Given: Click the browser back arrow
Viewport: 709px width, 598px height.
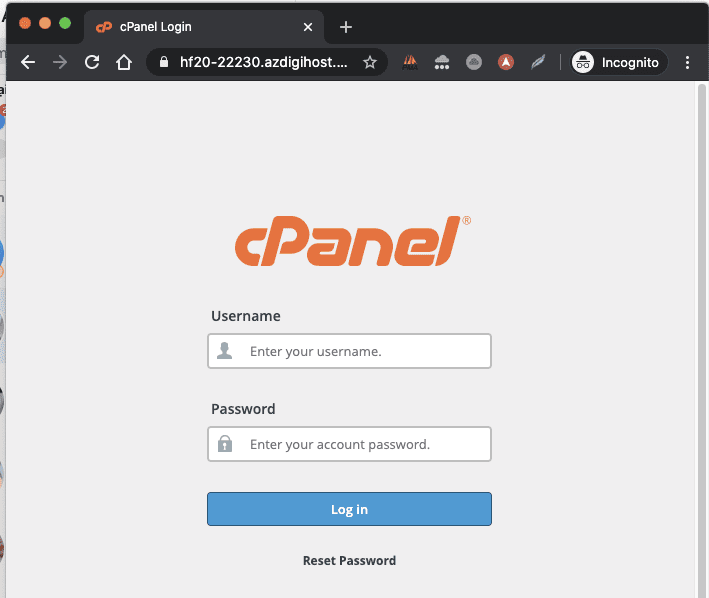Looking at the screenshot, I should point(28,62).
